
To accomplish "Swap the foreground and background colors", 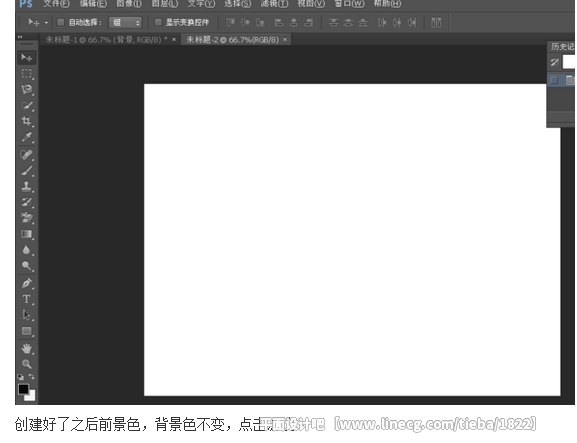I will [32, 377].
